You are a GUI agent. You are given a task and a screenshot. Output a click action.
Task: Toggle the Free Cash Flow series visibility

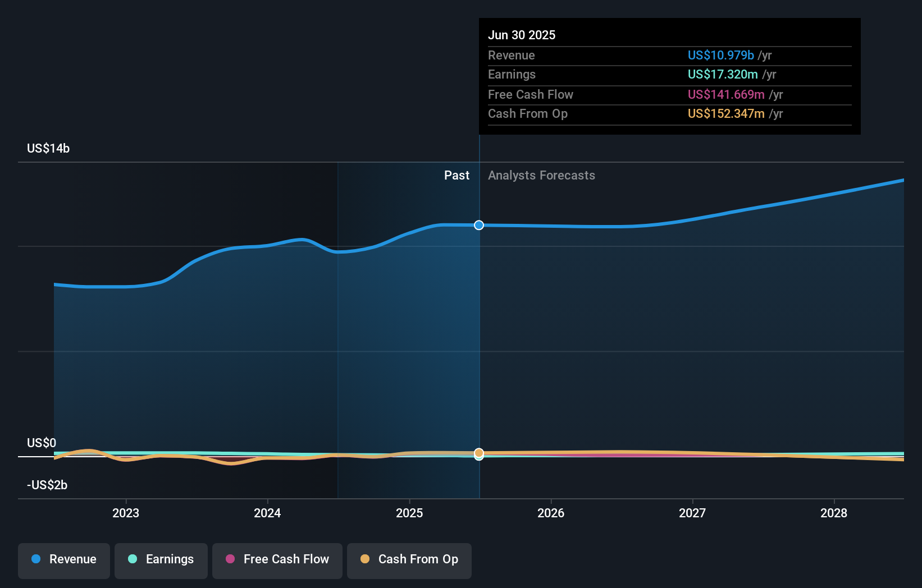[x=277, y=559]
